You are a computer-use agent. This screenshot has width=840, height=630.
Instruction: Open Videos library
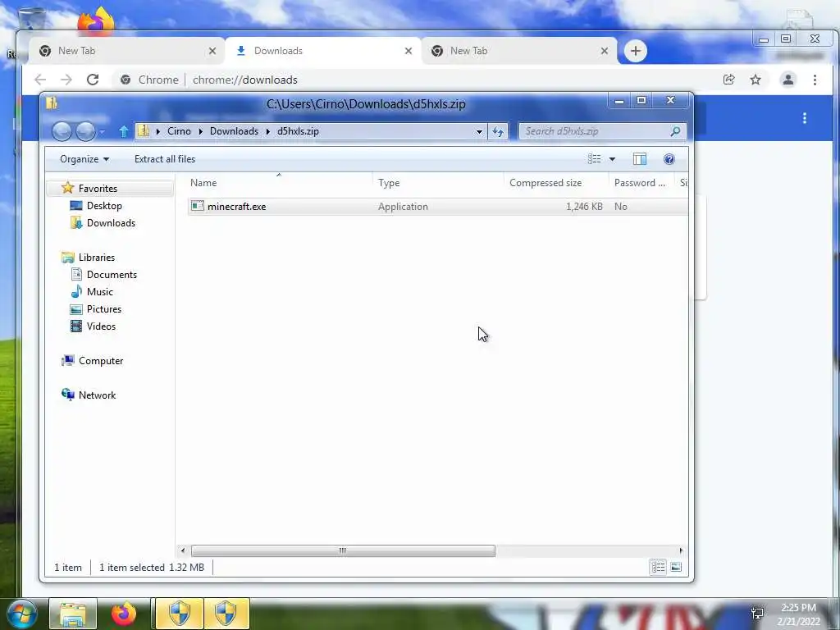tap(101, 326)
